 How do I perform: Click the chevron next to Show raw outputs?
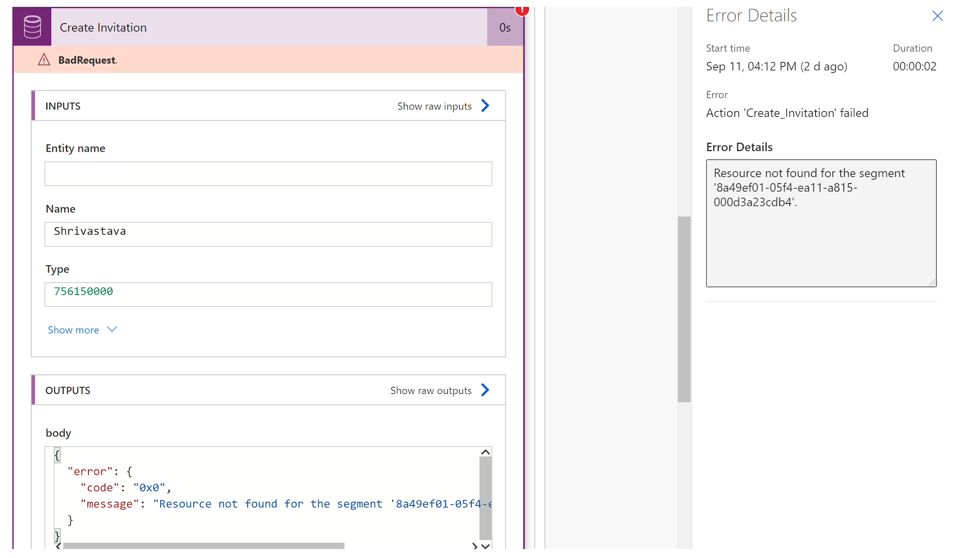pyautogui.click(x=485, y=390)
